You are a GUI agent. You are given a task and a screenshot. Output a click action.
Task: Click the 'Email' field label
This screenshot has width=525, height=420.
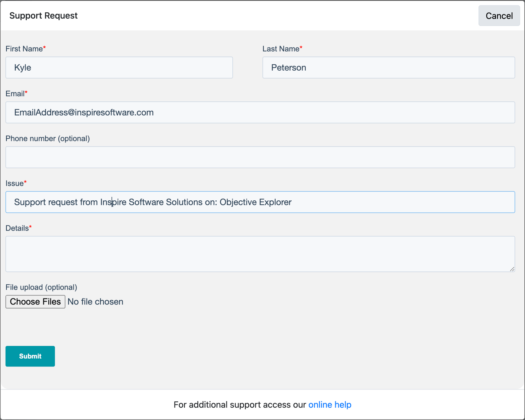pos(16,94)
